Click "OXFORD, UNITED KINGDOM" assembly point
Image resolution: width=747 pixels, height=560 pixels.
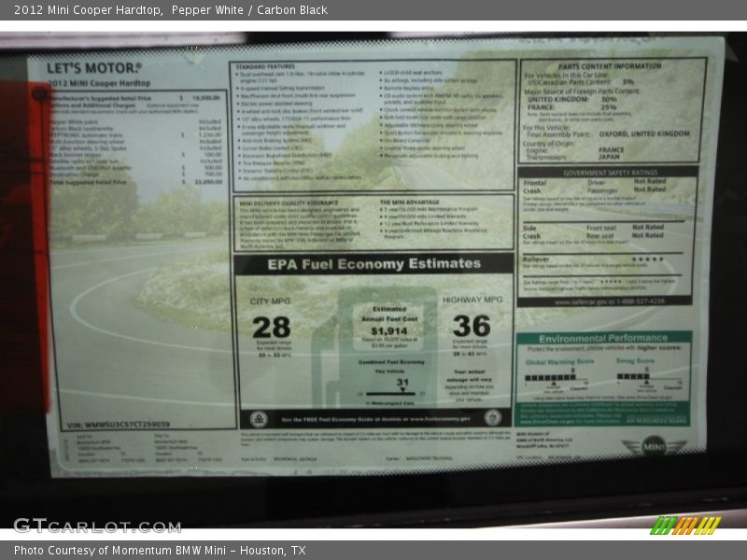[644, 134]
